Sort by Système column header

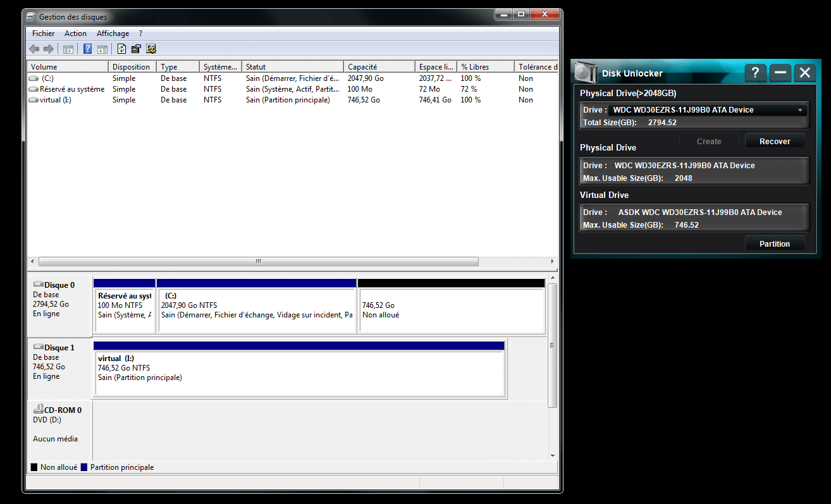tap(221, 66)
